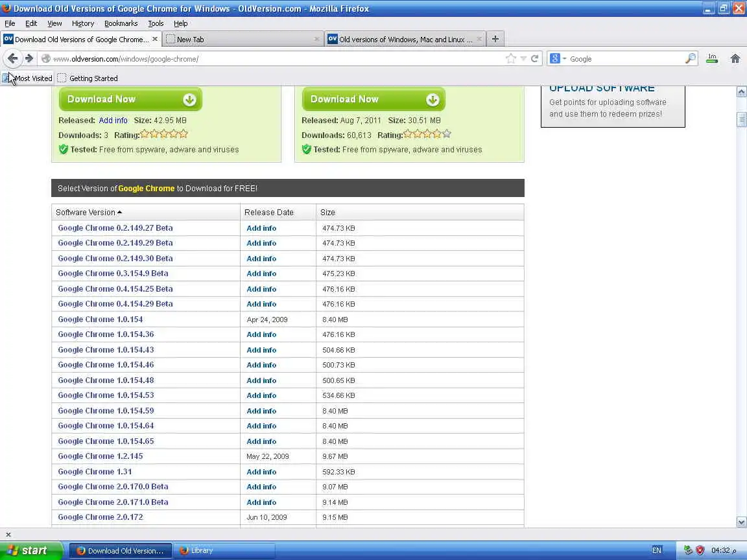Rate with first star of left download
The height and width of the screenshot is (560, 747).
(x=145, y=134)
